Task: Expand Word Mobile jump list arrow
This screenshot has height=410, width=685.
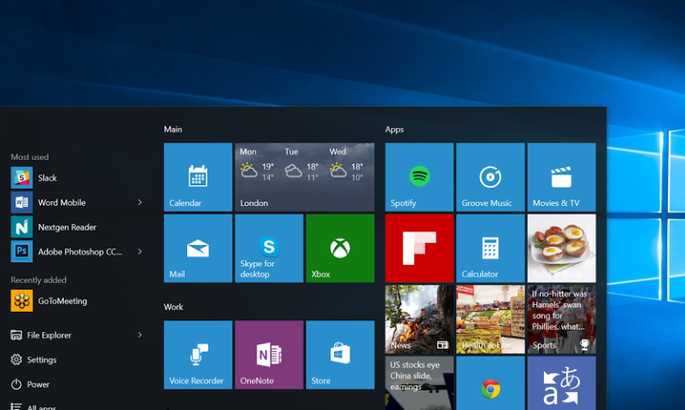Action: tap(140, 203)
